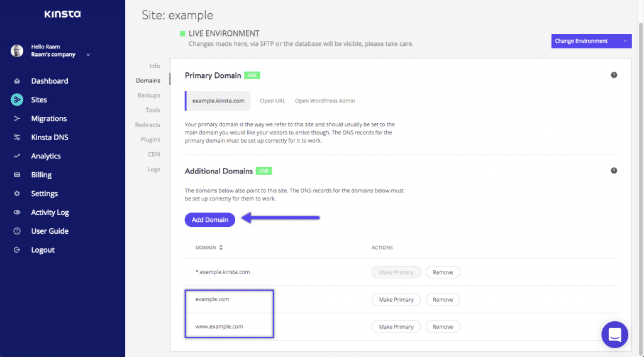Viewport: 644px width, 357px height.
Task: Click the Billing card icon
Action: 17,175
